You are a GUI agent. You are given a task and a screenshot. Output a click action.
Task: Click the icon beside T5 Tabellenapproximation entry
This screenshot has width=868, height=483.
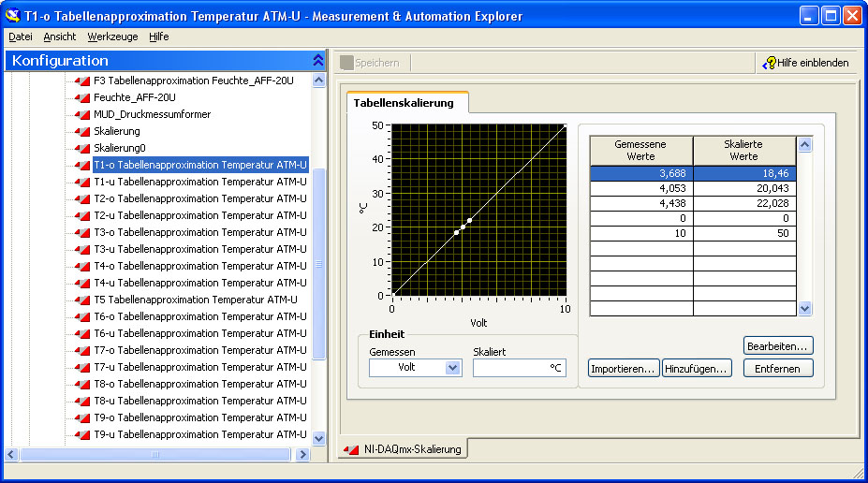click(81, 300)
